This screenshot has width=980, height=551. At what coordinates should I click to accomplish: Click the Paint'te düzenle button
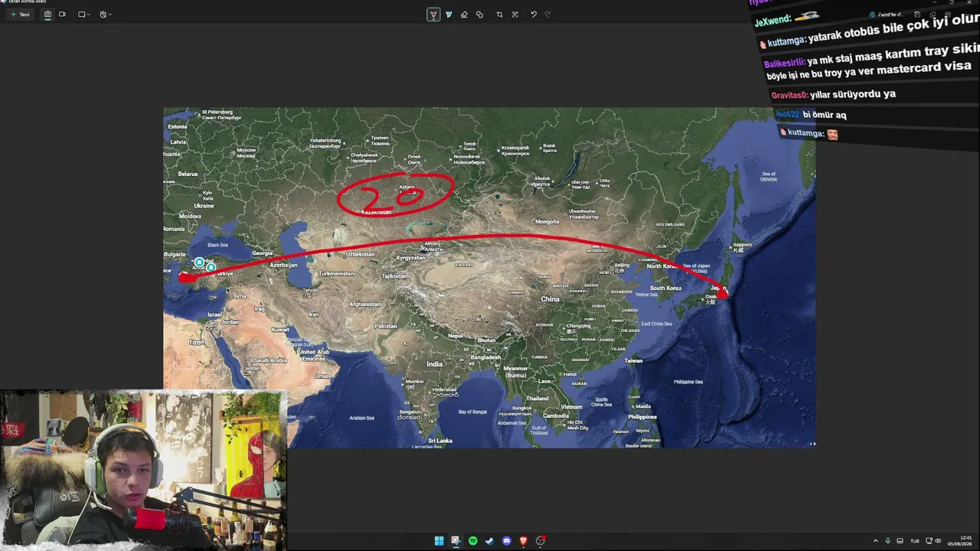point(887,15)
